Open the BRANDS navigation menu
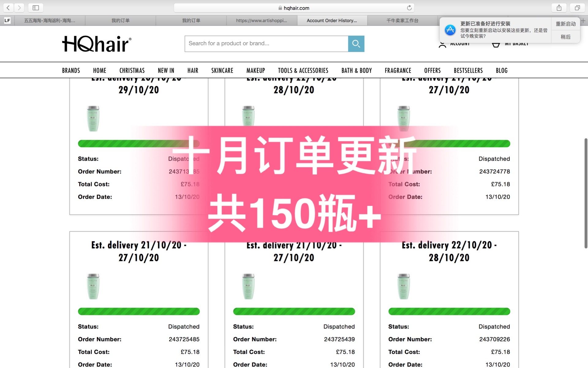This screenshot has width=588, height=368. 71,71
